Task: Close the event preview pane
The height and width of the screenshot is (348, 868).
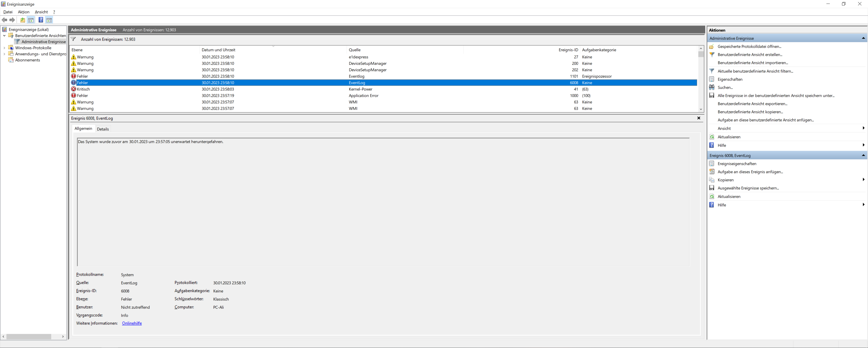Action: 698,118
